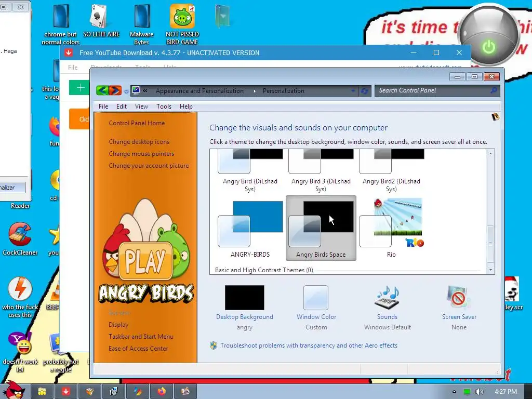
Task: Select the Rio theme
Action: coord(391,229)
